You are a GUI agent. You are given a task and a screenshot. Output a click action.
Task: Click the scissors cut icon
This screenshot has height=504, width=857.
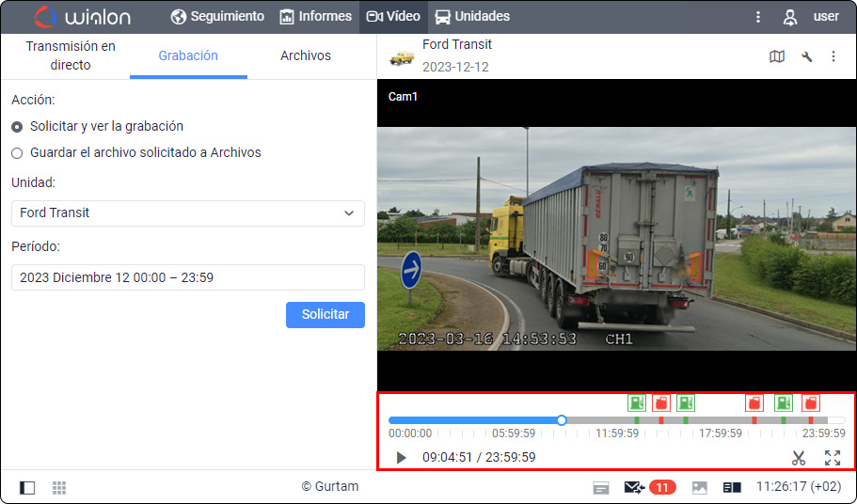[x=799, y=458]
